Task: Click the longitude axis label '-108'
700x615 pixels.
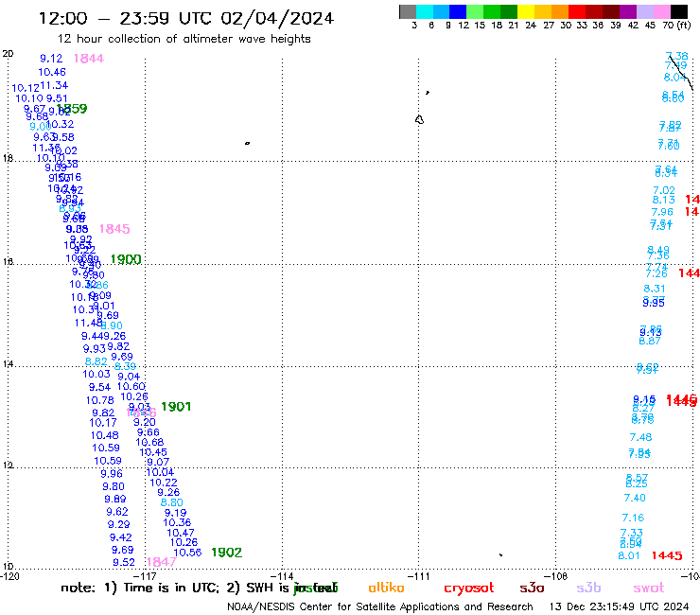Action: point(556,576)
